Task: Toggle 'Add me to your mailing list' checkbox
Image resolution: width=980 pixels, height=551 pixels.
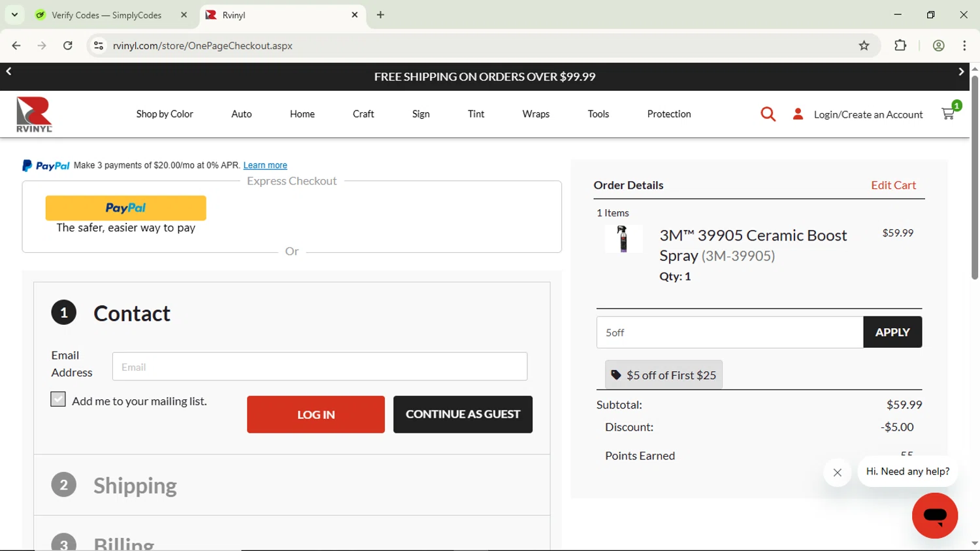Action: 58,399
